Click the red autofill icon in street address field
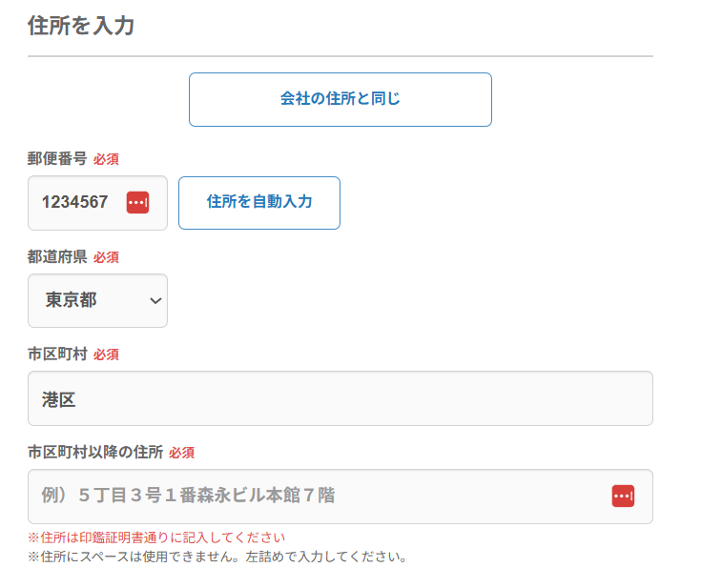The height and width of the screenshot is (588, 722). coord(623,496)
